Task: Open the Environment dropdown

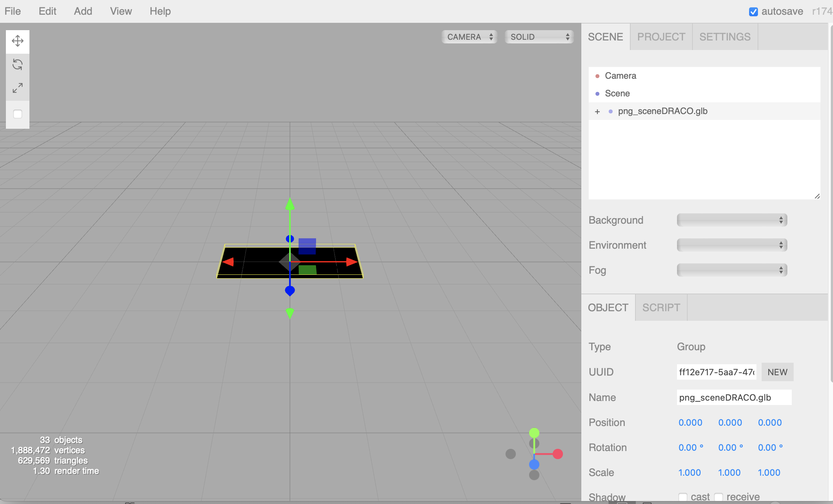Action: (732, 245)
